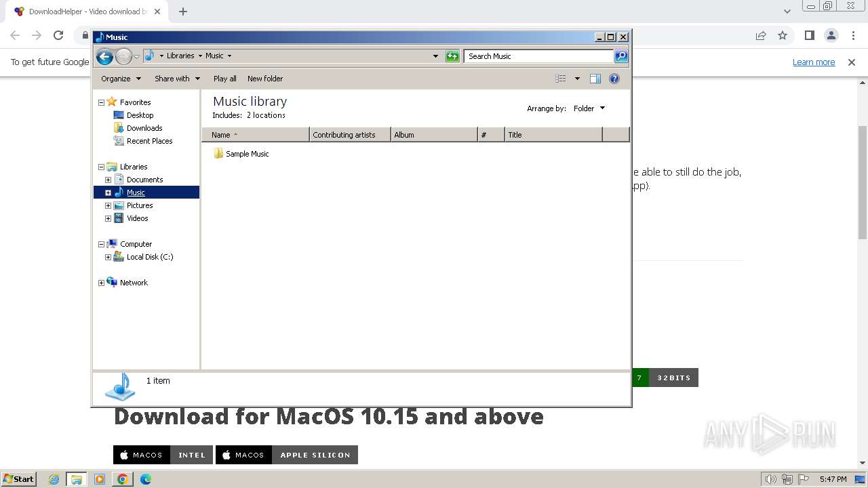Open recent pages dropdown beside forward arrow
868x488 pixels.
click(x=137, y=56)
